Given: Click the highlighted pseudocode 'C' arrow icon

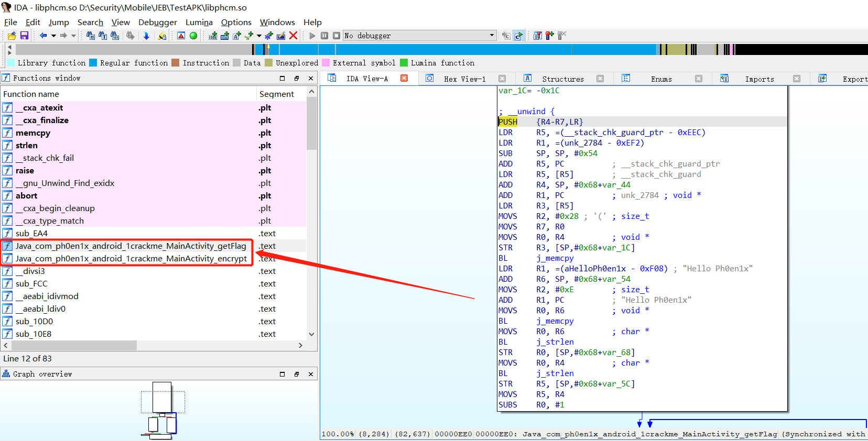Looking at the screenshot, I should (518, 36).
